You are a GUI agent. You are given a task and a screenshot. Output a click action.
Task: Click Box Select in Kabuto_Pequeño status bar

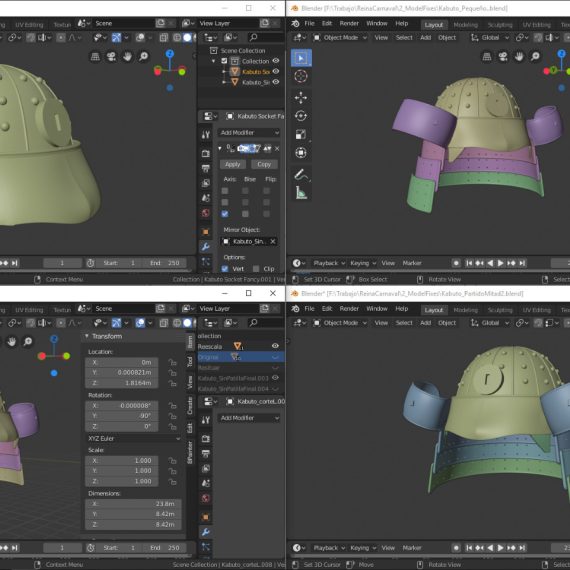coord(373,279)
